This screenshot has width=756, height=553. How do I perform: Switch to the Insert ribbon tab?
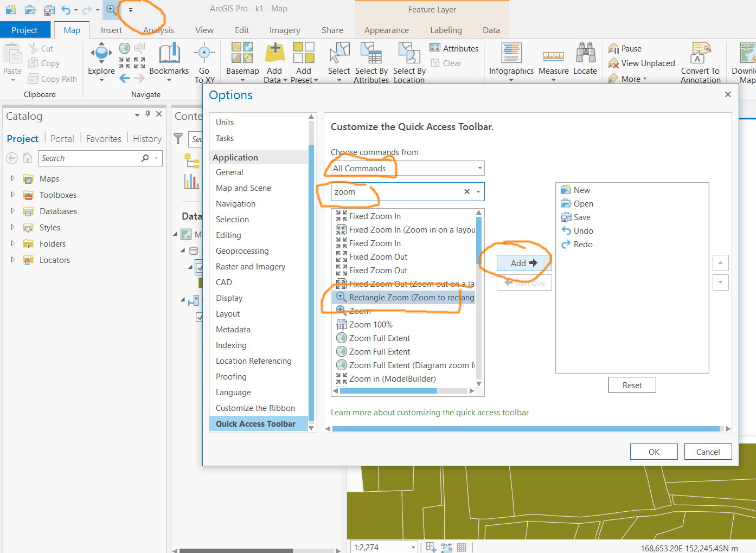111,30
